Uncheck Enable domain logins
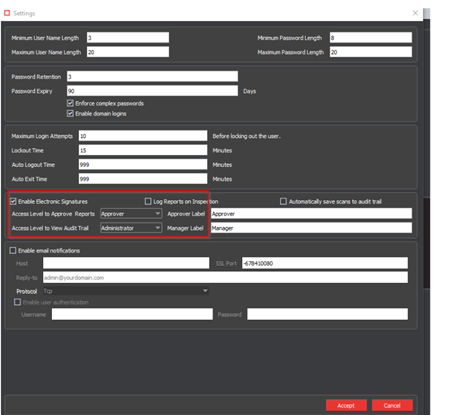Image resolution: width=450 pixels, height=415 pixels. 70,114
